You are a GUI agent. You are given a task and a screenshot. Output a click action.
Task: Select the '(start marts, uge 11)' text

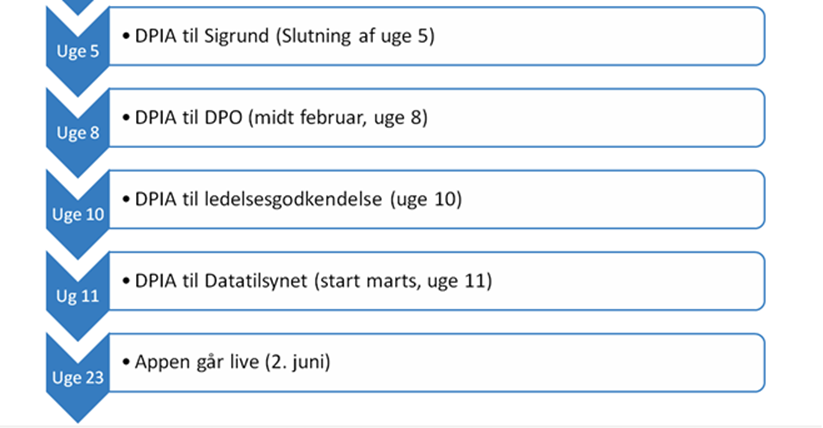[403, 281]
